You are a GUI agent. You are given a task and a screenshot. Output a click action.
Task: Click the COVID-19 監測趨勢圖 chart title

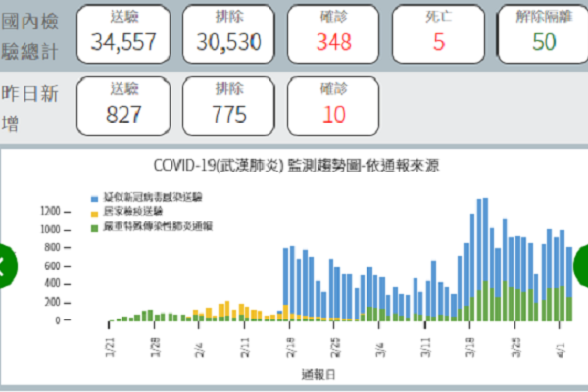pos(296,165)
